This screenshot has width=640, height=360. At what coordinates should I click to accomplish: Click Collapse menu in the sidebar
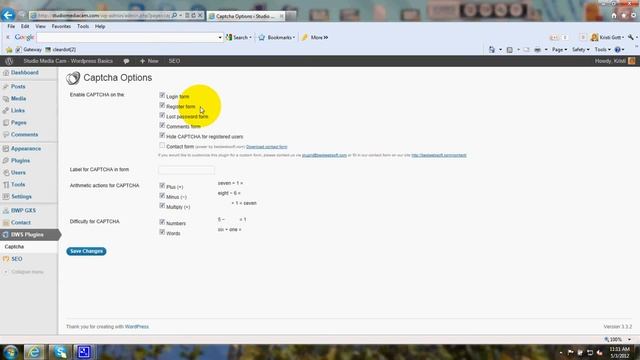pos(23,272)
